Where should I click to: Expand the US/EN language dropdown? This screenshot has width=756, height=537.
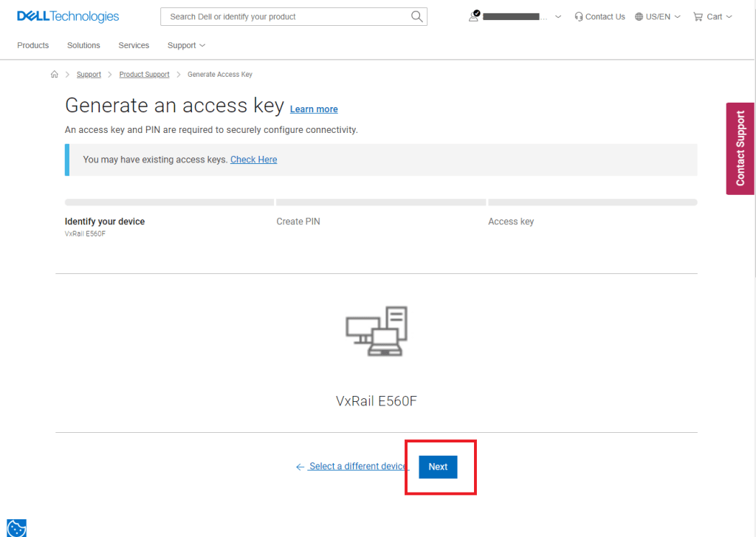[677, 16]
